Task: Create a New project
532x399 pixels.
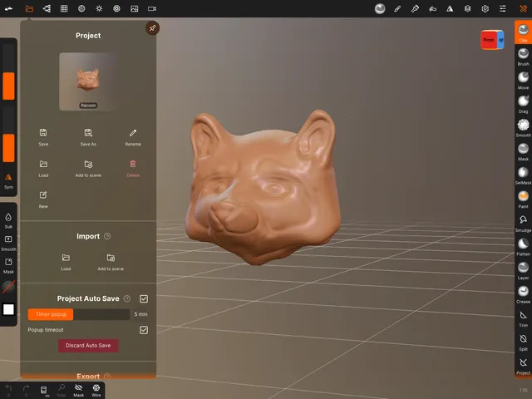Action: pyautogui.click(x=43, y=199)
